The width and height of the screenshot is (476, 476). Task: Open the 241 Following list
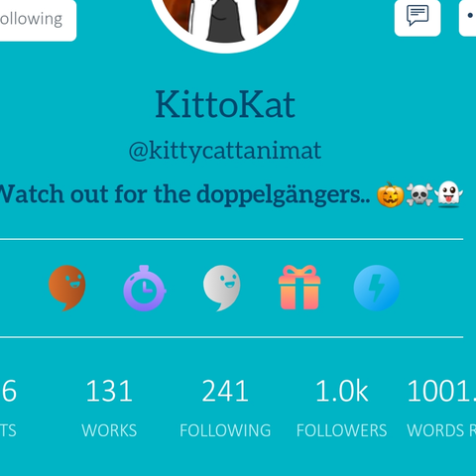coord(225,409)
